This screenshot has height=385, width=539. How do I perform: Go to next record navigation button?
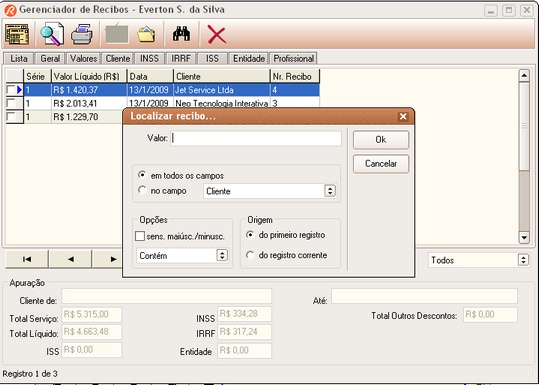tap(108, 259)
